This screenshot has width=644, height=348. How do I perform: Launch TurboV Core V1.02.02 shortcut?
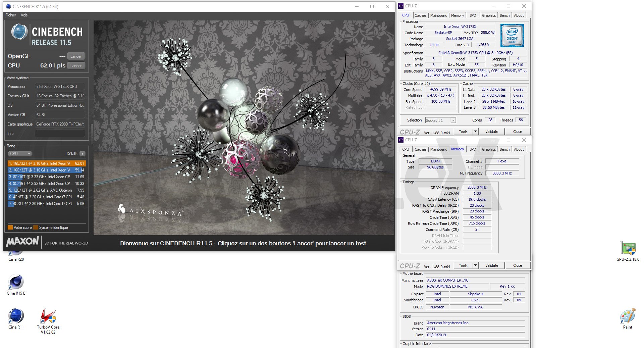point(48,321)
